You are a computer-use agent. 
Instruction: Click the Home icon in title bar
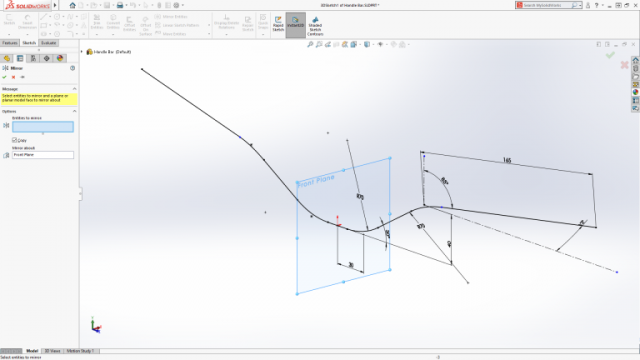pyautogui.click(x=73, y=5)
